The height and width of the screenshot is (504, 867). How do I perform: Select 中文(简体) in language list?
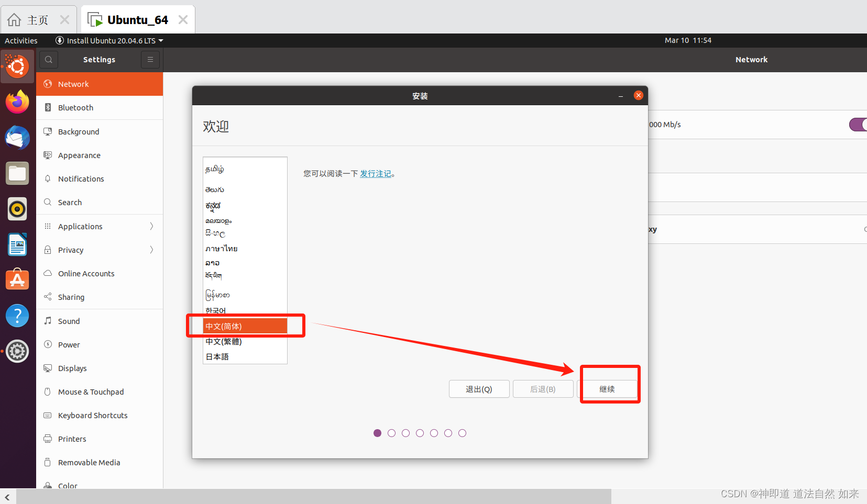click(245, 326)
